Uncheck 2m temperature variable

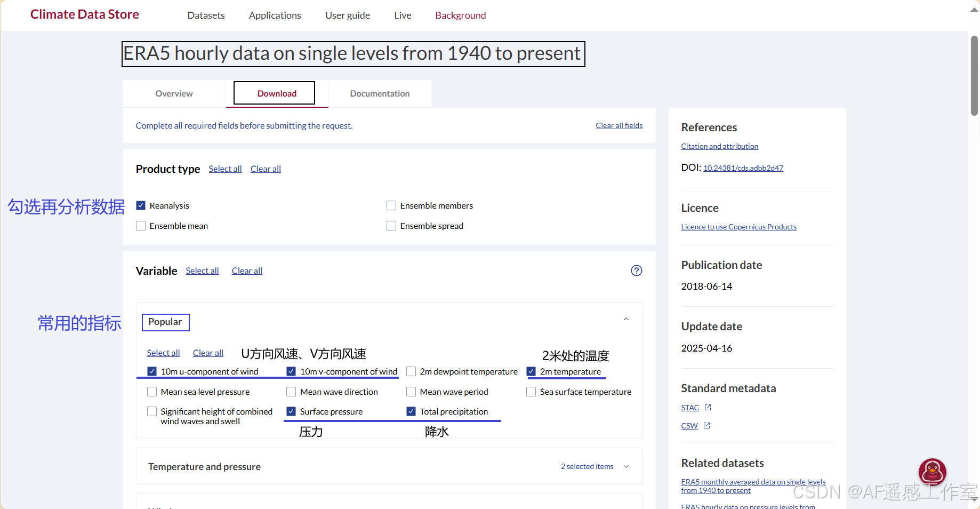pyautogui.click(x=531, y=371)
